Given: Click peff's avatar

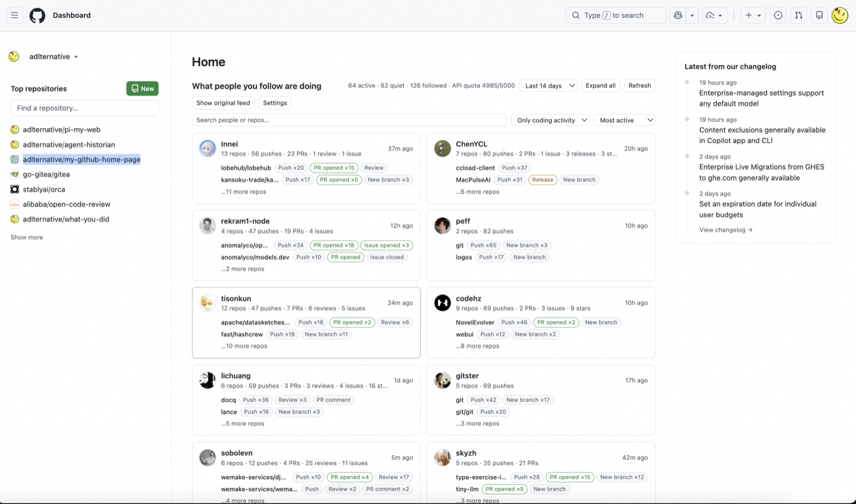Looking at the screenshot, I should coord(443,226).
